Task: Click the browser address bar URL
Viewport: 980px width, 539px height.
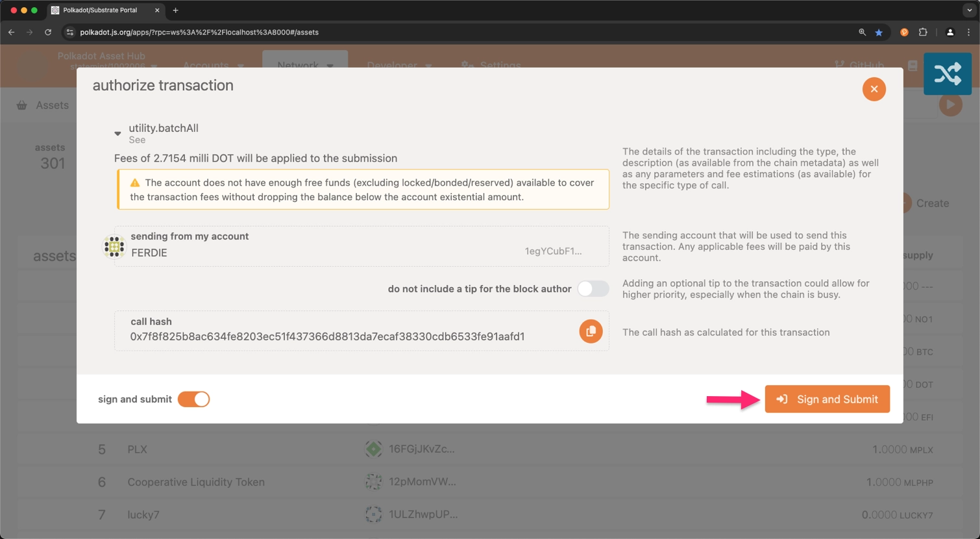Action: tap(199, 32)
